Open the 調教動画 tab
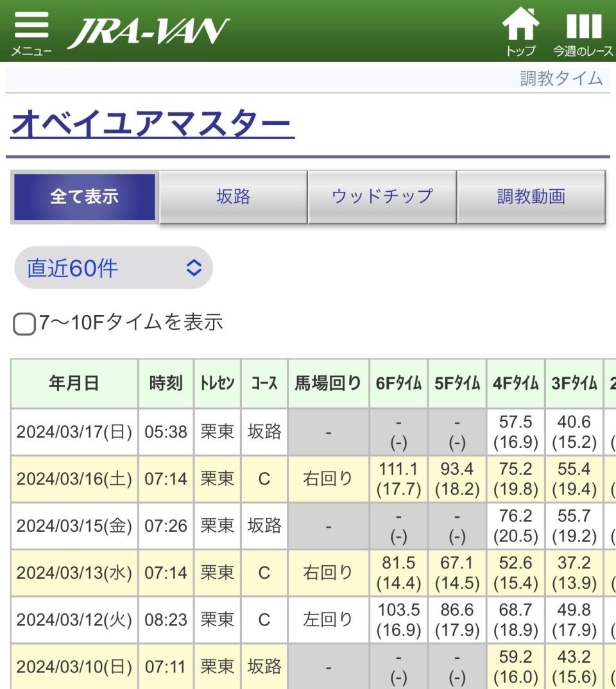This screenshot has width=616, height=689. [531, 197]
